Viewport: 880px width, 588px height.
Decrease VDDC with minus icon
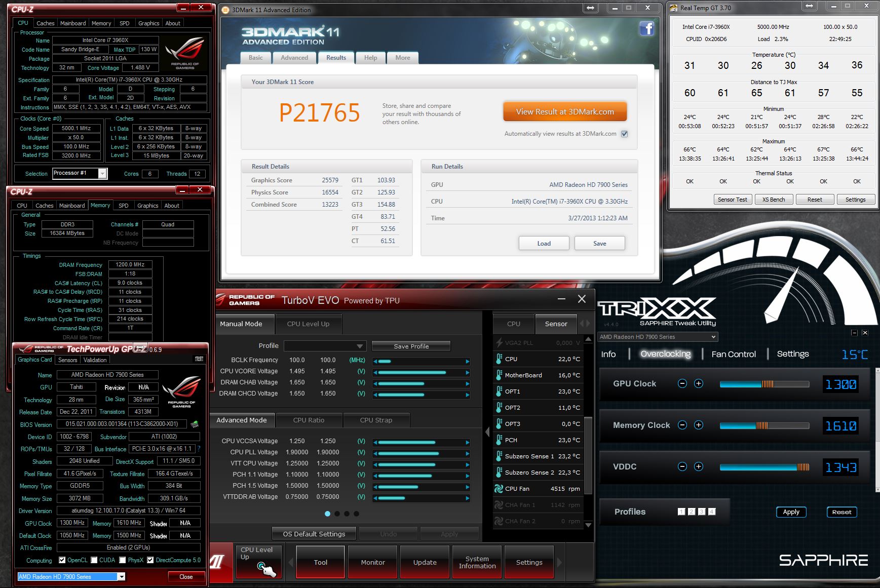pos(682,466)
